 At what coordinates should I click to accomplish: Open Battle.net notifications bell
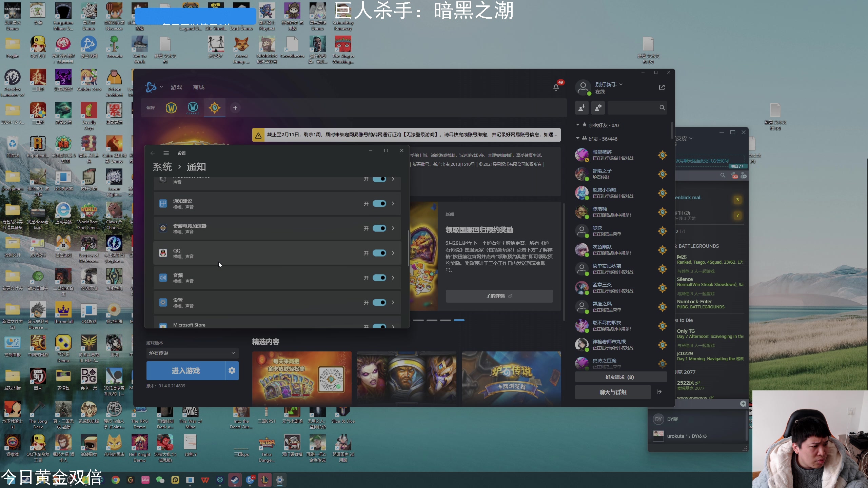coord(556,87)
